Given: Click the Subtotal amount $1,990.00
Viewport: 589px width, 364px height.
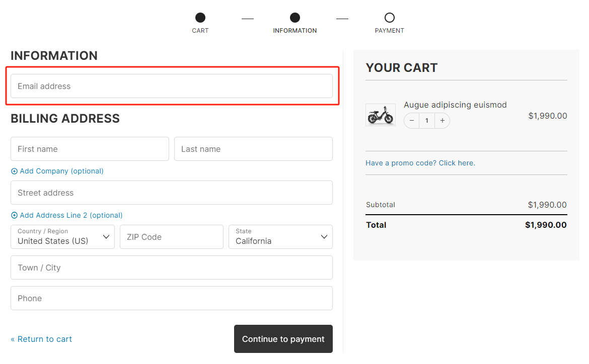Looking at the screenshot, I should pyautogui.click(x=547, y=205).
